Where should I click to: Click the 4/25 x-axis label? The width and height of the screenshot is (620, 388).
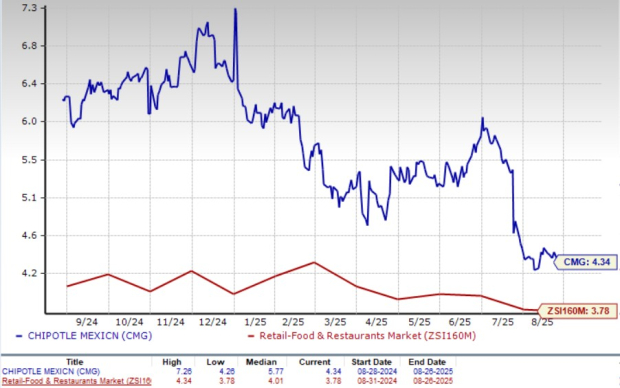tap(376, 322)
